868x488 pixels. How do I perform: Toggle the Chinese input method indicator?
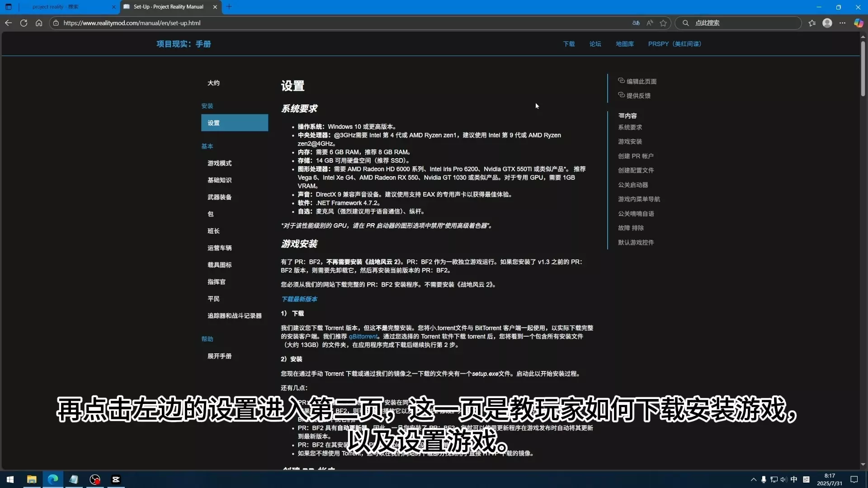pyautogui.click(x=794, y=479)
